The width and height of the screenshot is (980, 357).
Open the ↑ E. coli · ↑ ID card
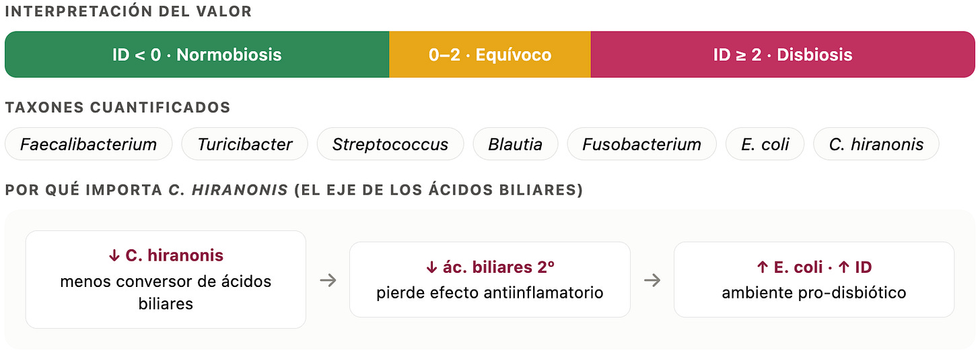coord(814,280)
